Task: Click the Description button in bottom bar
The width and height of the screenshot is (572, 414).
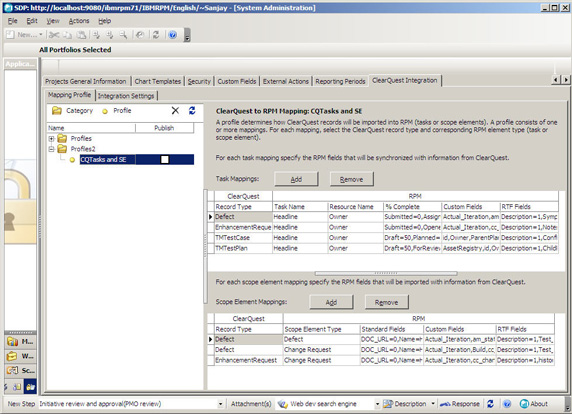Action: (x=406, y=404)
